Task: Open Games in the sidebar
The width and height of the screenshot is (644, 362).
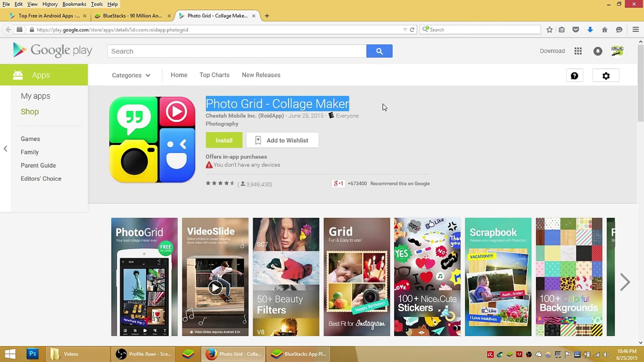Action: (30, 139)
